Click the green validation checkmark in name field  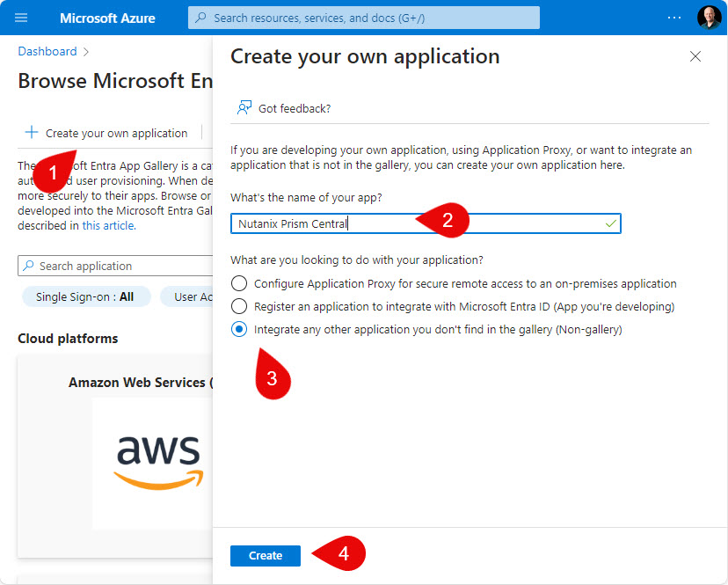[x=610, y=223]
